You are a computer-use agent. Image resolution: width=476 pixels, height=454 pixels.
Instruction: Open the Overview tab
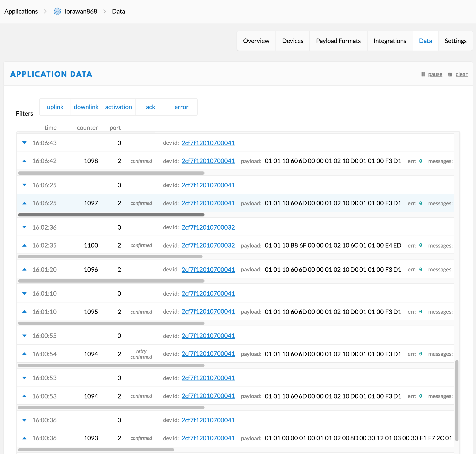(256, 41)
